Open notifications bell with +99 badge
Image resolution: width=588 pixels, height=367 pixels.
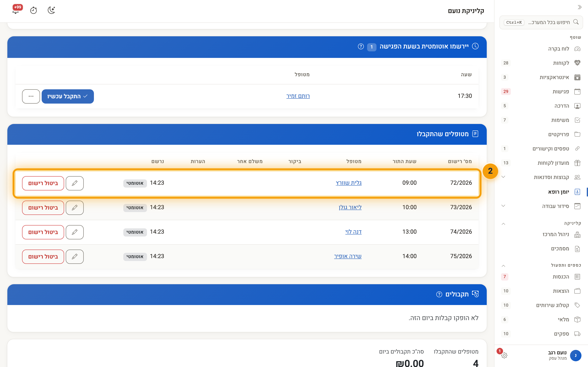coord(16,10)
